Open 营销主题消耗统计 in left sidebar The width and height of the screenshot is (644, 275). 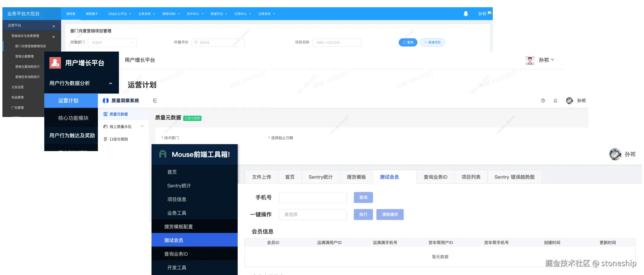pyautogui.click(x=27, y=67)
